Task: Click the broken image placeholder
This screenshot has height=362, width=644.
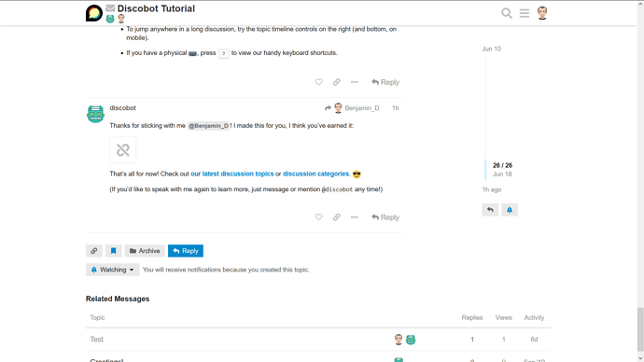Action: click(123, 150)
